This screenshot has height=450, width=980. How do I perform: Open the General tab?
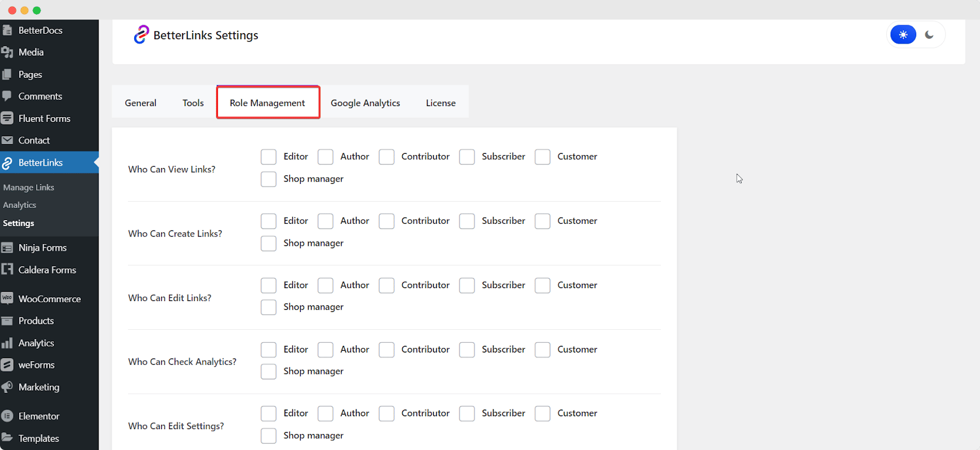click(140, 102)
